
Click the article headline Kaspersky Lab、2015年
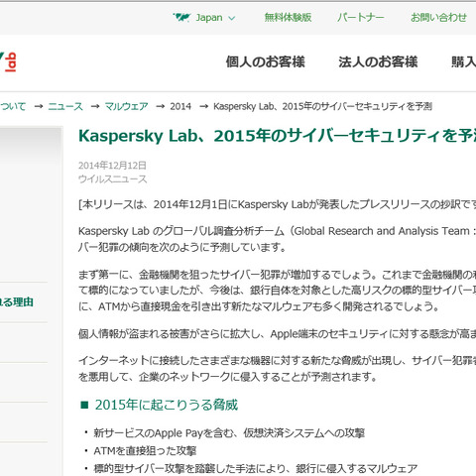(x=277, y=136)
